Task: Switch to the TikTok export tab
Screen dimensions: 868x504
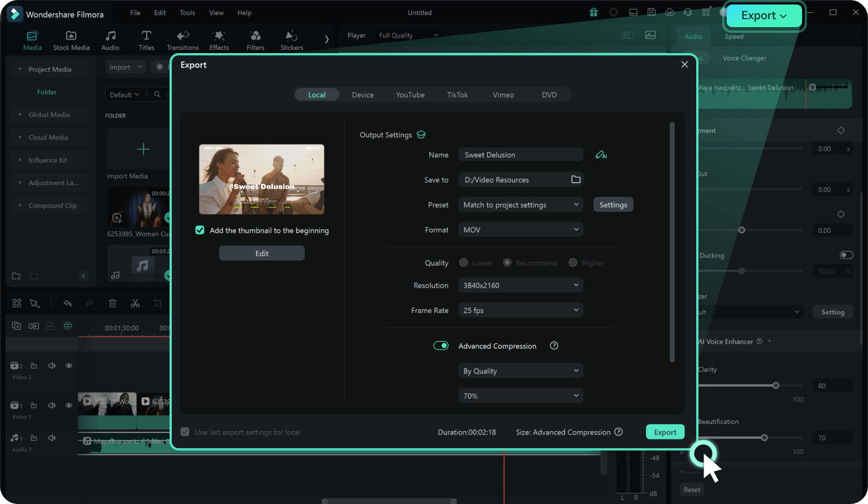Action: pos(457,94)
